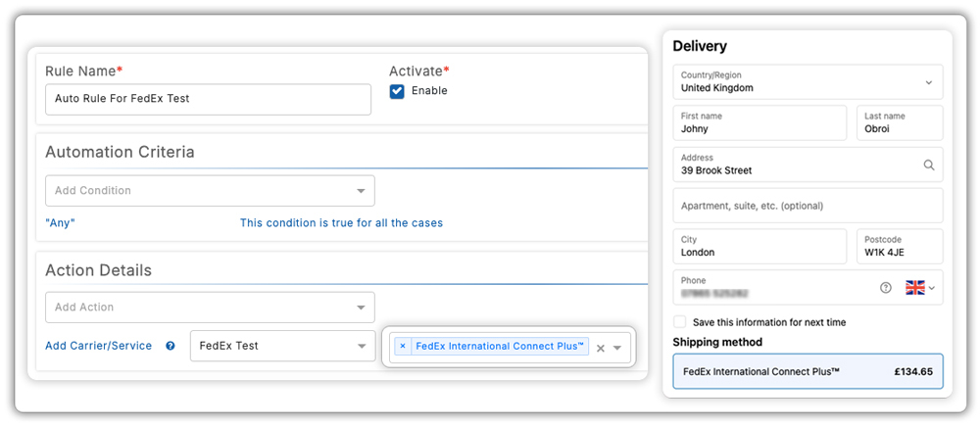
Task: Select FedEx International Connect Plus shipping method
Action: pyautogui.click(x=808, y=371)
